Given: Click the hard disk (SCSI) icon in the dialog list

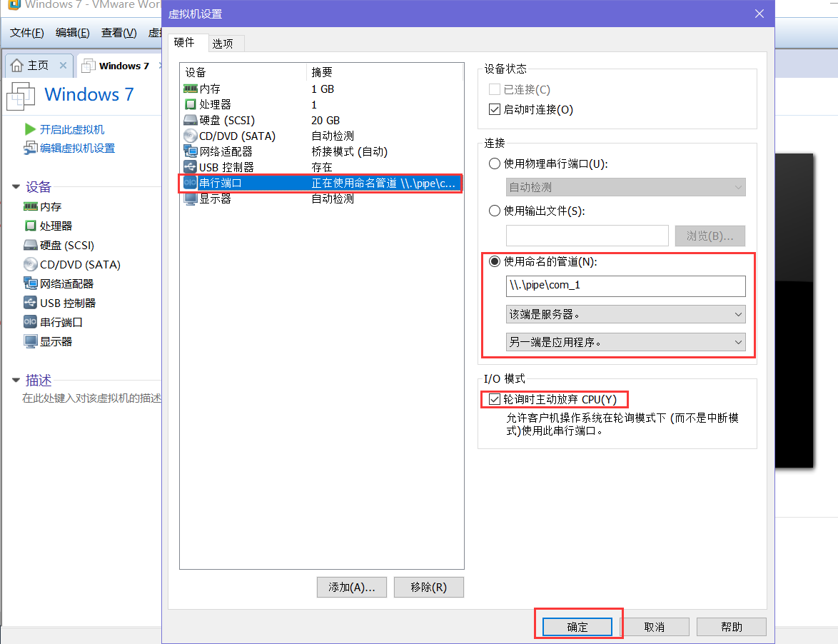Looking at the screenshot, I should [x=191, y=120].
